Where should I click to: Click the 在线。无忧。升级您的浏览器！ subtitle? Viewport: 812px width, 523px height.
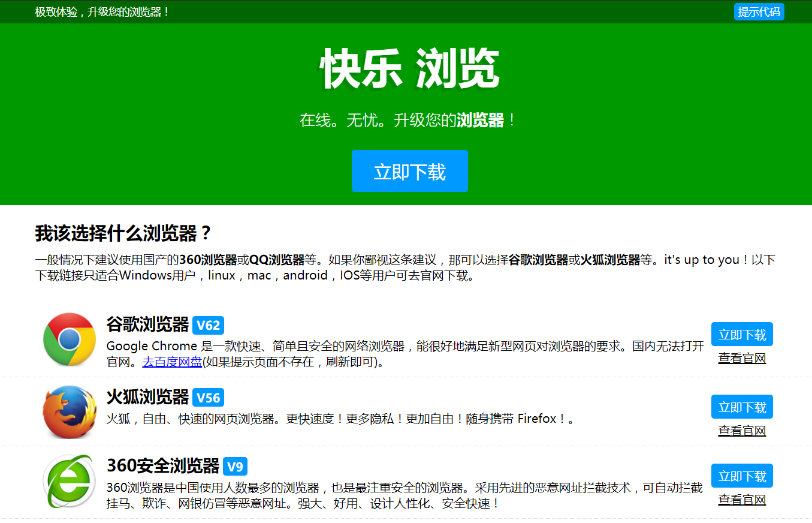coord(408,120)
